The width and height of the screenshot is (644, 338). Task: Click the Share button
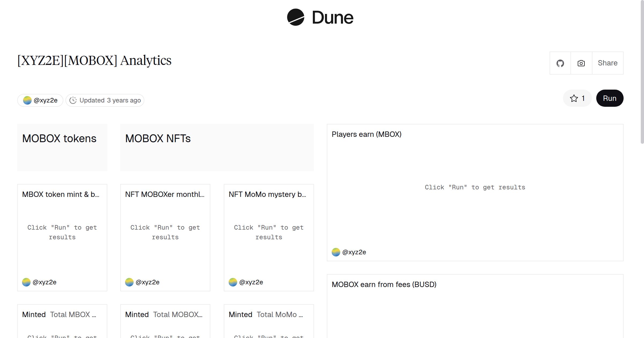608,63
